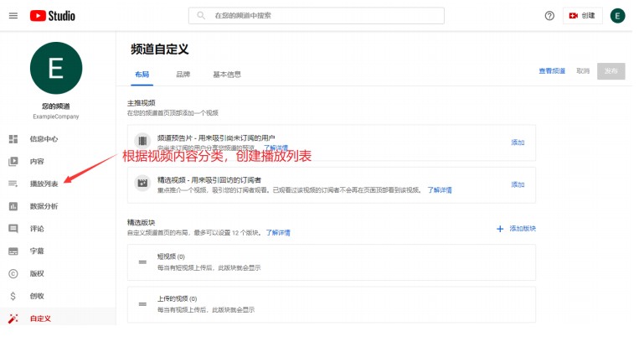Click the 您的频道 label
This screenshot has width=644, height=347.
pyautogui.click(x=56, y=106)
